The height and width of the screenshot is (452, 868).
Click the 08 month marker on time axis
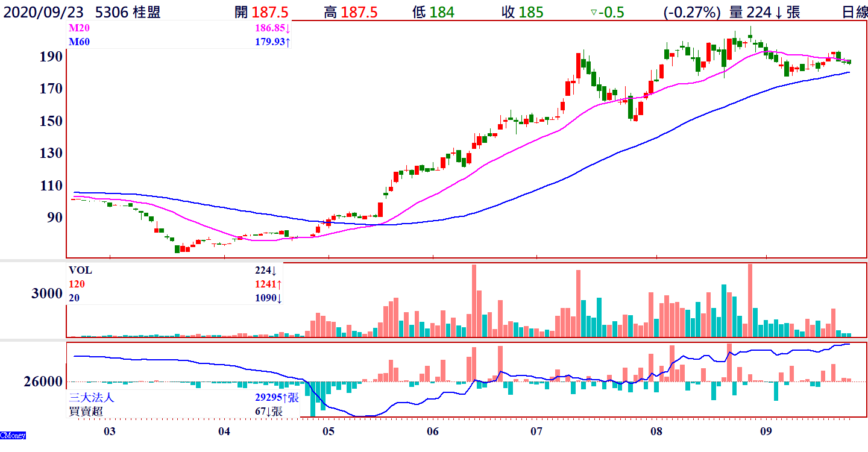(x=656, y=432)
